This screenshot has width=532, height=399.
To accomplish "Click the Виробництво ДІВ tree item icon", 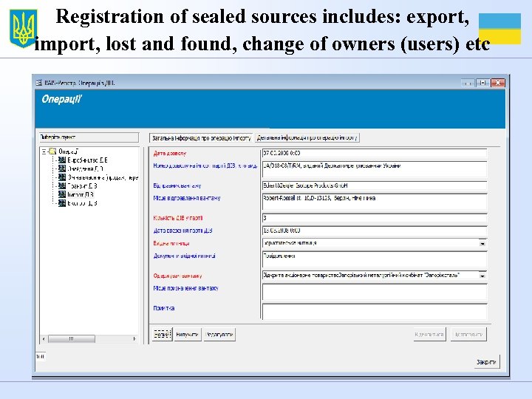I will coord(62,160).
